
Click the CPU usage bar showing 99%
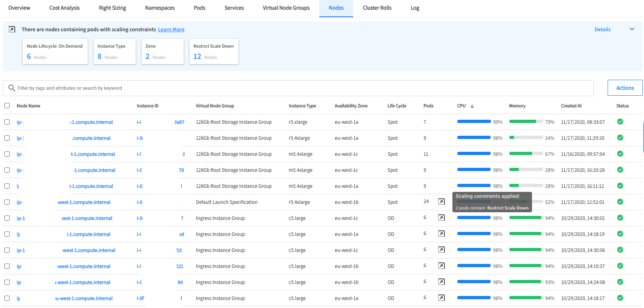[x=474, y=122]
